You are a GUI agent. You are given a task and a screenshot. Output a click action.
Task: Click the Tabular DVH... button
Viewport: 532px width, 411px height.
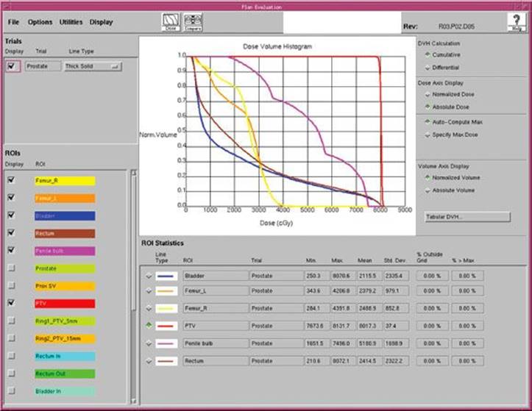[x=467, y=217]
